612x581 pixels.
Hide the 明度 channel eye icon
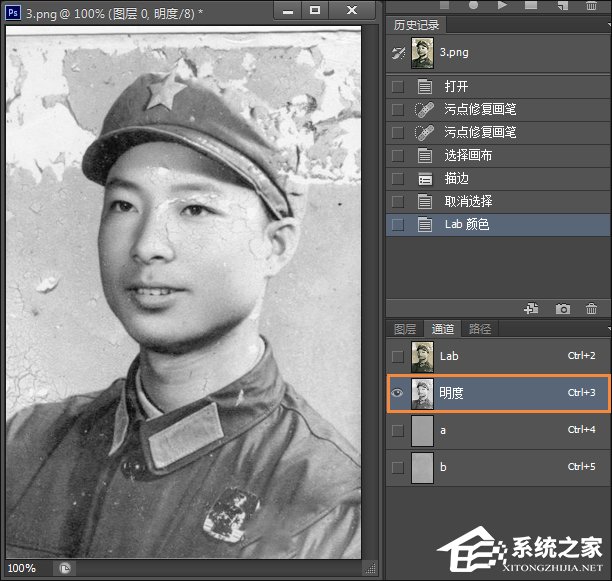[397, 393]
